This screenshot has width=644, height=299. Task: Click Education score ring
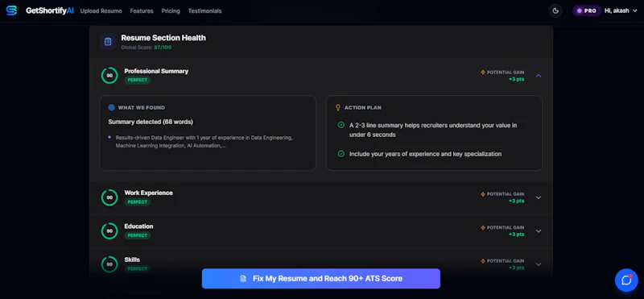click(x=109, y=231)
